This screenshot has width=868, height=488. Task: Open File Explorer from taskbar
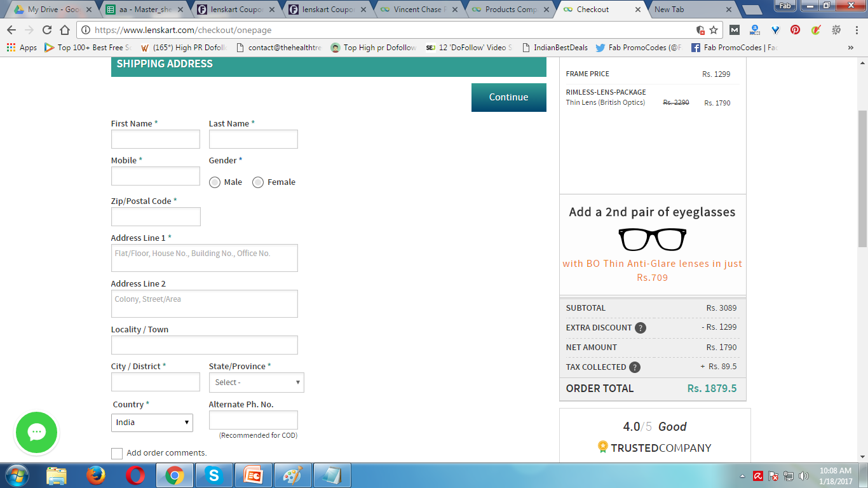click(x=57, y=475)
